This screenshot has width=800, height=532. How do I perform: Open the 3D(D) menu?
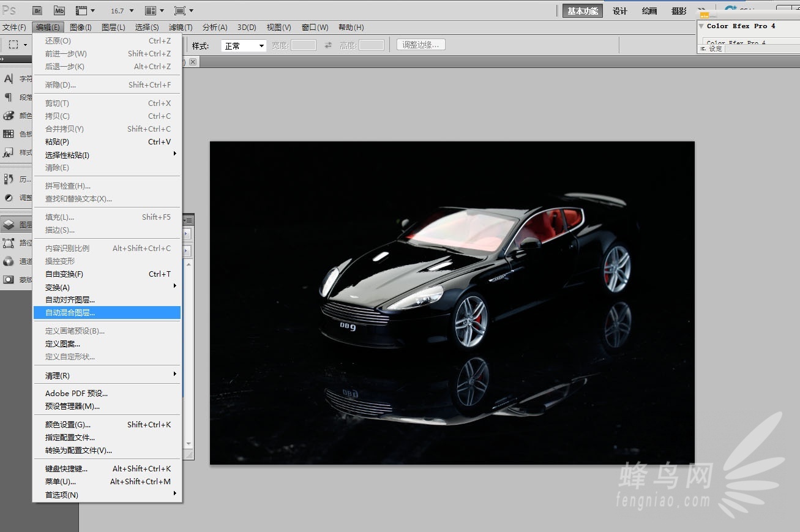247,27
